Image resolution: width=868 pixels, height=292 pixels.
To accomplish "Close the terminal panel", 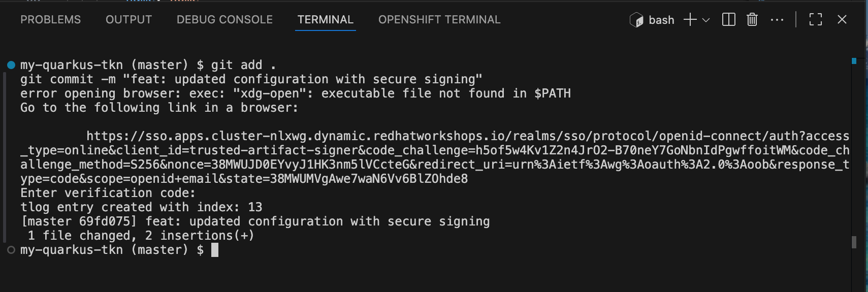I will pyautogui.click(x=842, y=20).
